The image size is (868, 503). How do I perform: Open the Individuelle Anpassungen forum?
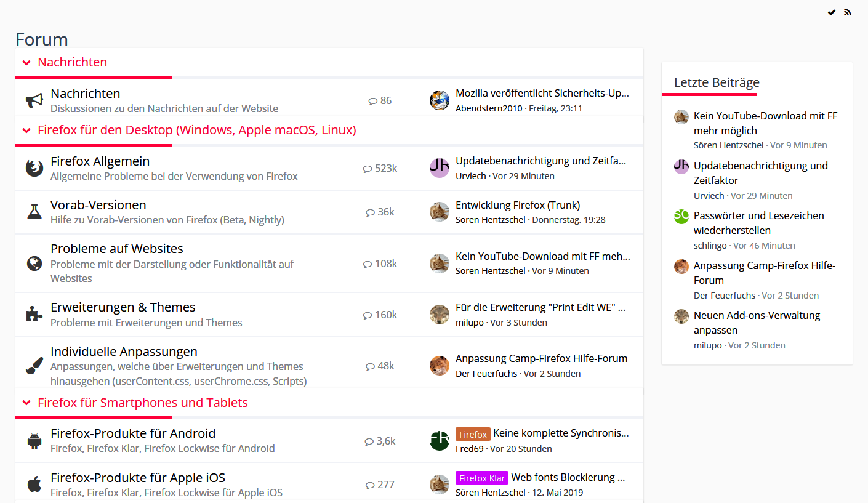pos(124,352)
